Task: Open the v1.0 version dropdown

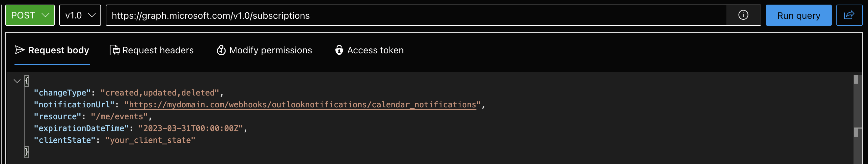Action: (x=80, y=15)
